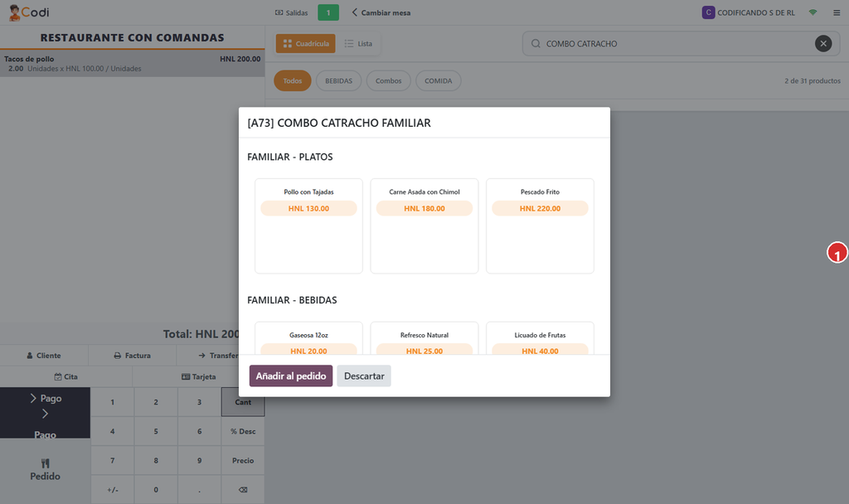Select the Precio price mode
The height and width of the screenshot is (504, 849).
tap(243, 461)
